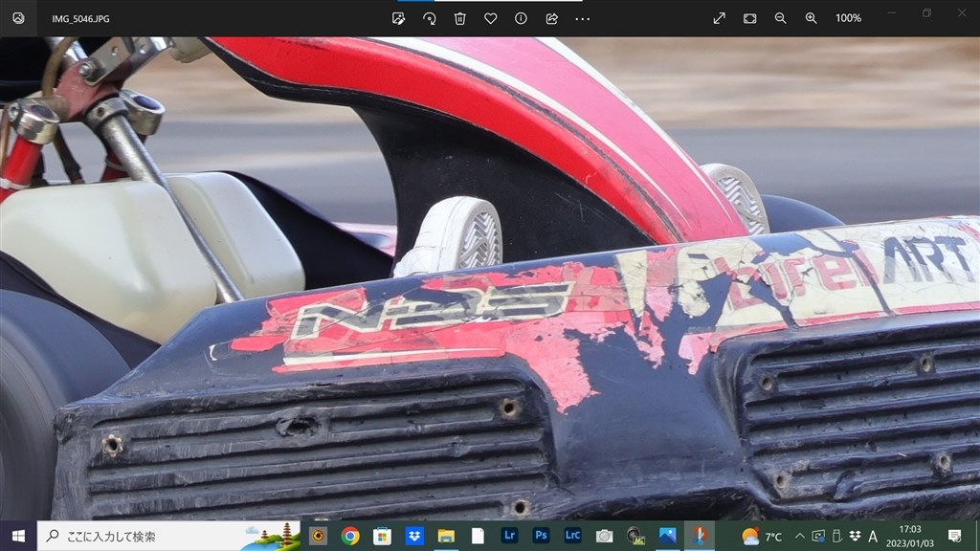Open the weather widget showing 7°C
Screen dimensions: 980x551
pos(761,536)
